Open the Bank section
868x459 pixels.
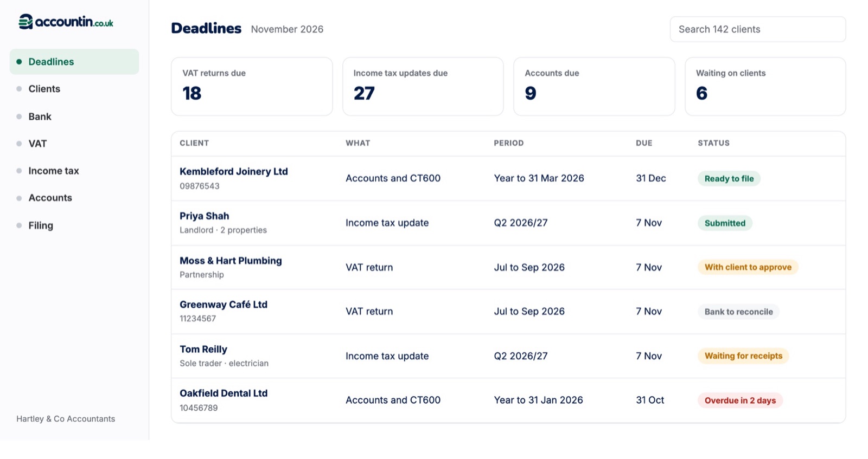(x=74, y=117)
